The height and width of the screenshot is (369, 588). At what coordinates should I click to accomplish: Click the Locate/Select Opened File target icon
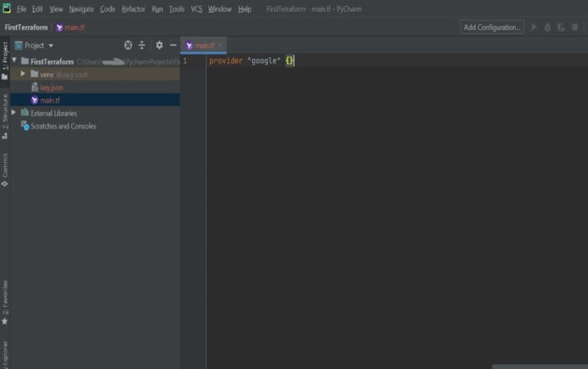coord(128,45)
